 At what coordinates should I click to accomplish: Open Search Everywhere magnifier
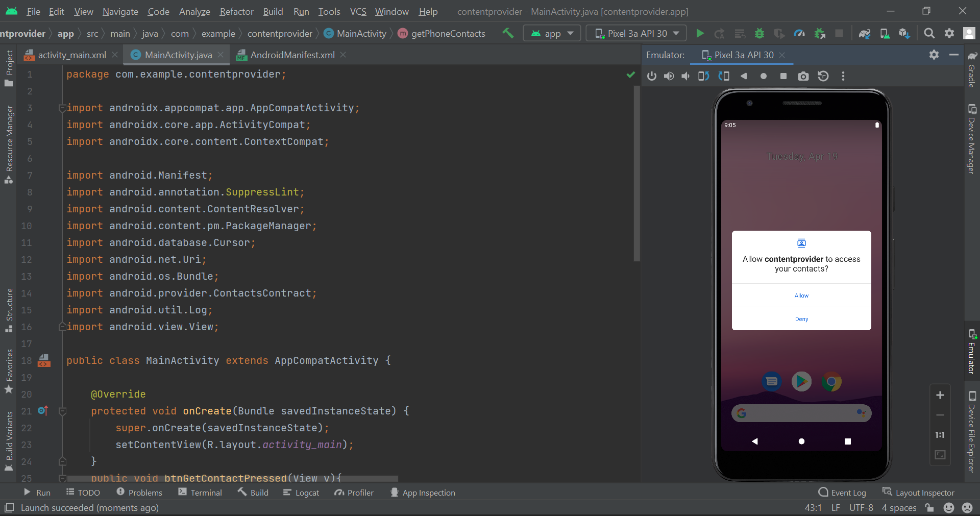click(929, 33)
